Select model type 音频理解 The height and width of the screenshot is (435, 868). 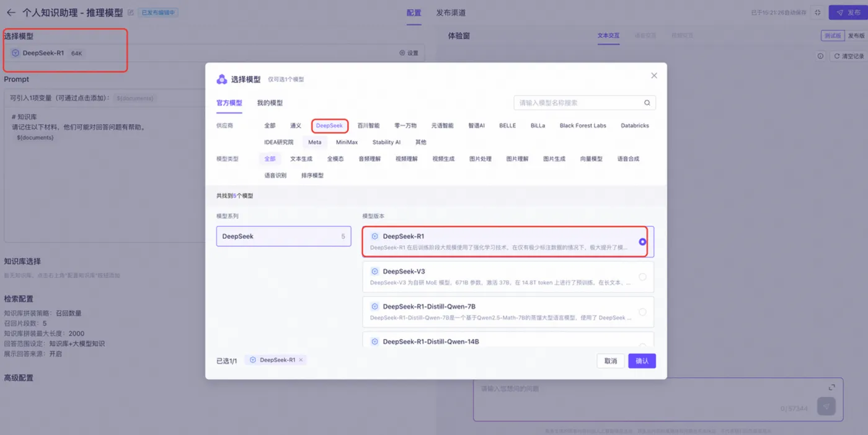point(370,159)
